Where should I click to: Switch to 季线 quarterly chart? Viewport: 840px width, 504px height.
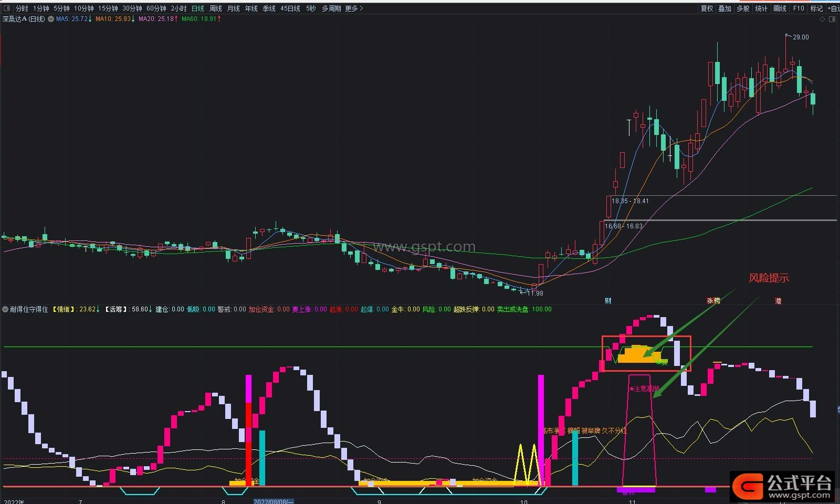click(x=269, y=8)
